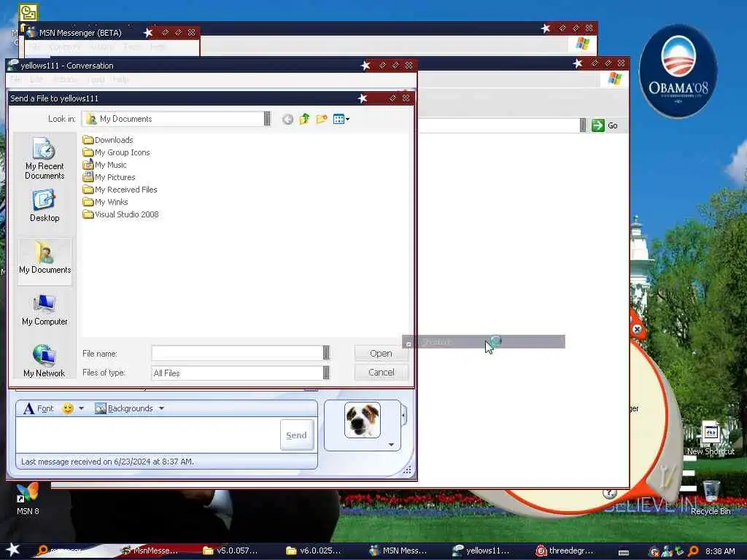Collapse the display picture side panel
The image size is (747, 560).
point(404,415)
